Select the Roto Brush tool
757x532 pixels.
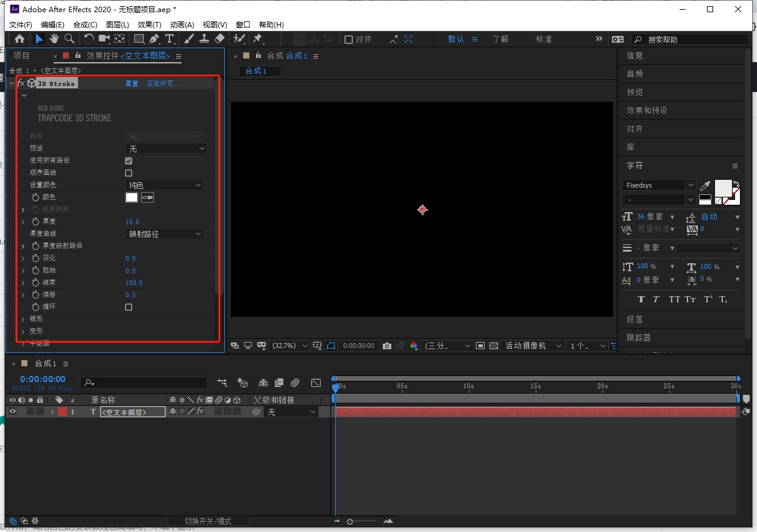point(239,39)
